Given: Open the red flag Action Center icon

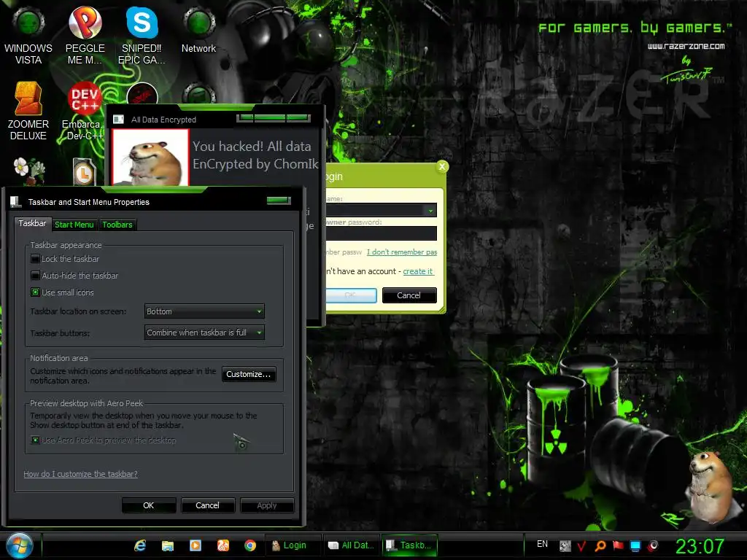Looking at the screenshot, I should (x=618, y=545).
